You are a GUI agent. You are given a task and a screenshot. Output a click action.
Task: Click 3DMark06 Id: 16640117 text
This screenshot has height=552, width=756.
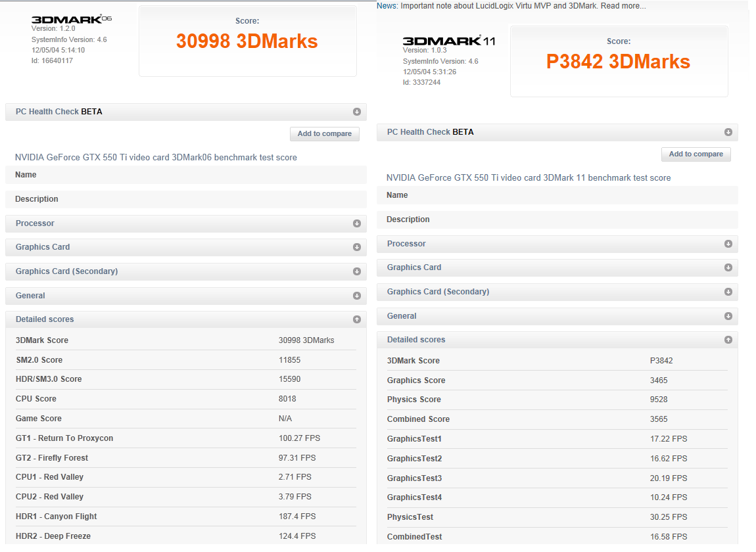[x=52, y=60]
